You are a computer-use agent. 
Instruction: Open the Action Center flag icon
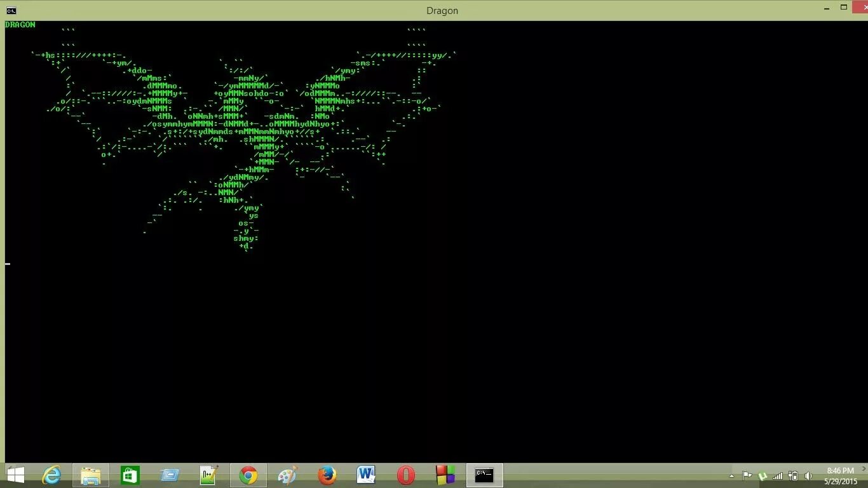(747, 475)
